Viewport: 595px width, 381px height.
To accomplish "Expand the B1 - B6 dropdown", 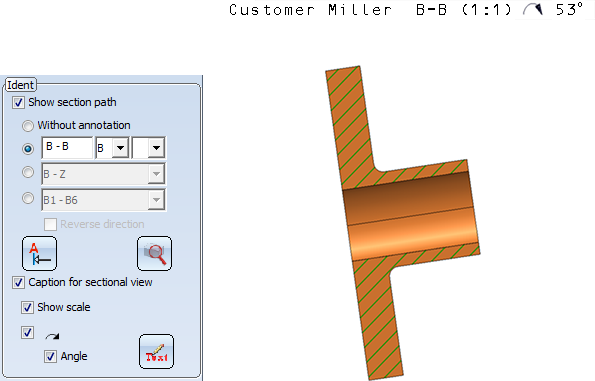I will click(x=156, y=200).
